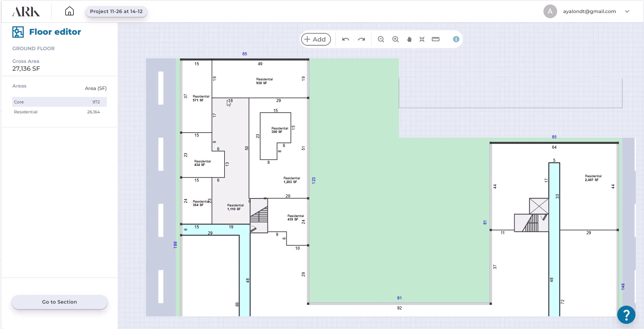Select the Core row in Areas list
Screen dimensions: 644x329
(x=59, y=102)
